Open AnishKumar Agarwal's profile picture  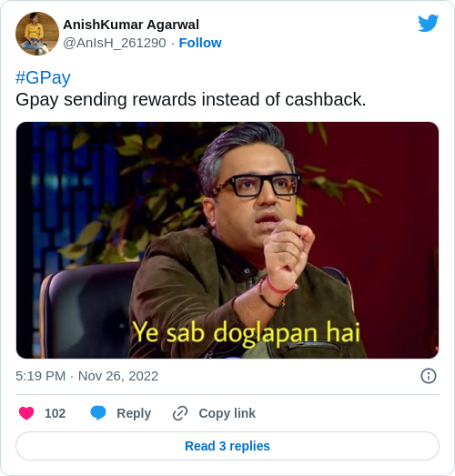(x=37, y=34)
